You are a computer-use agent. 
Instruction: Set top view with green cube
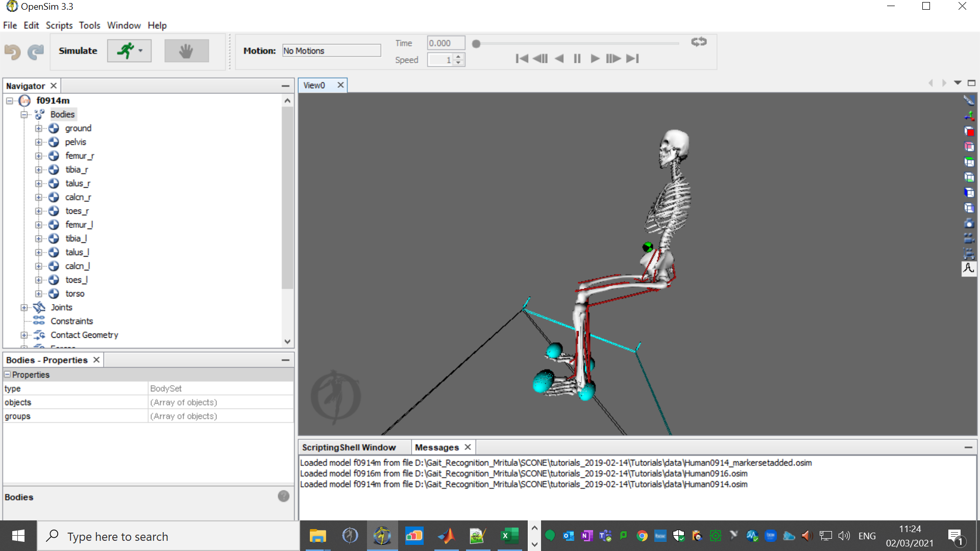click(x=969, y=162)
